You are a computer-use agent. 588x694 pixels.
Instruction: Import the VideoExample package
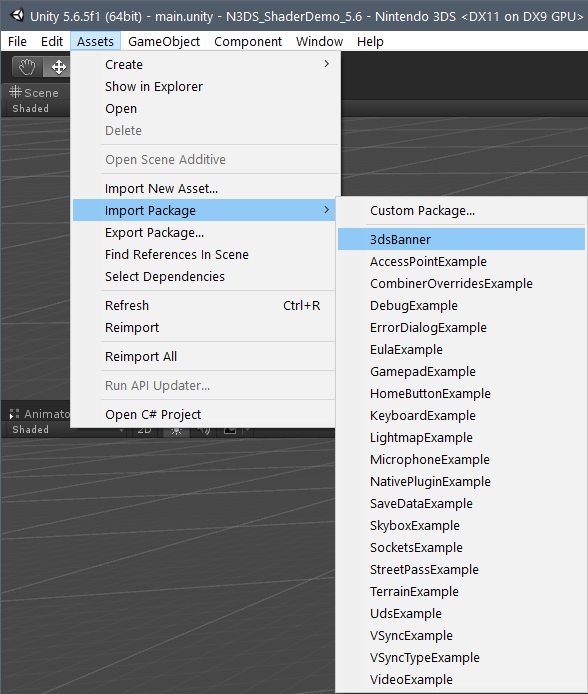(461, 680)
